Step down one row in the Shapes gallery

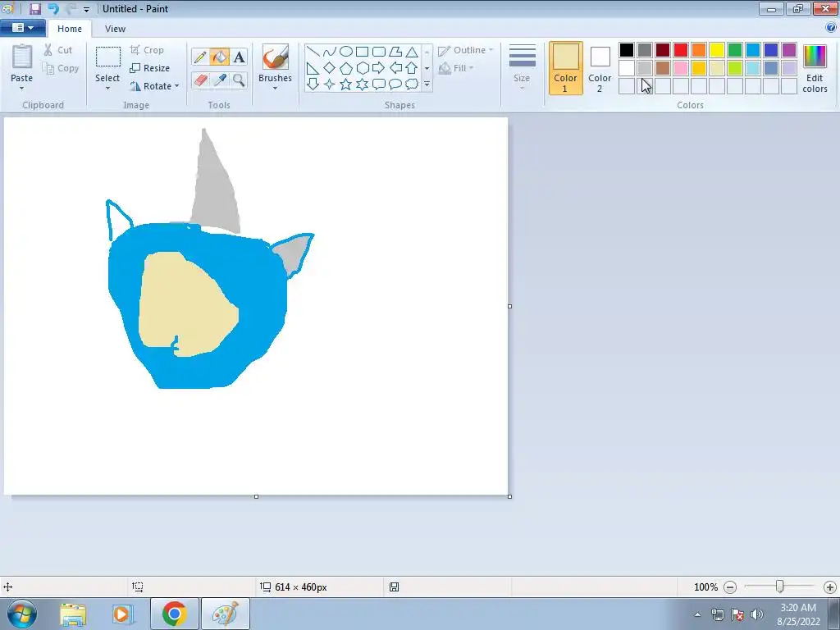[x=427, y=68]
